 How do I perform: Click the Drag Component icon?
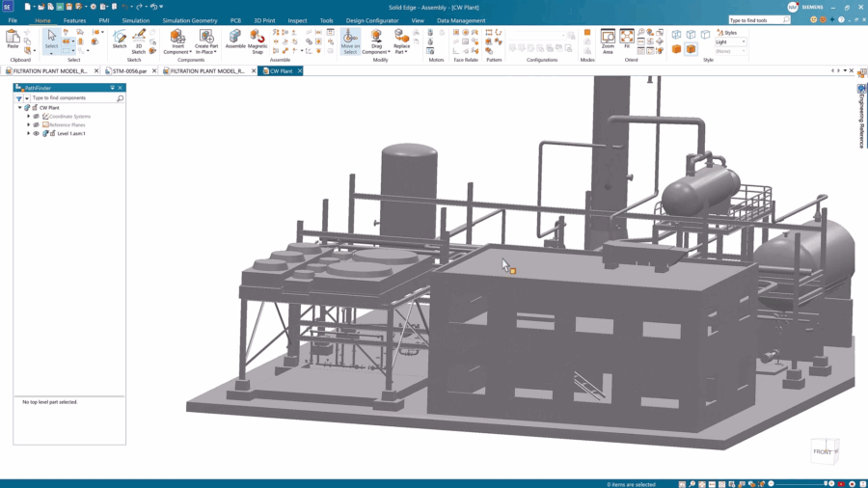[376, 37]
